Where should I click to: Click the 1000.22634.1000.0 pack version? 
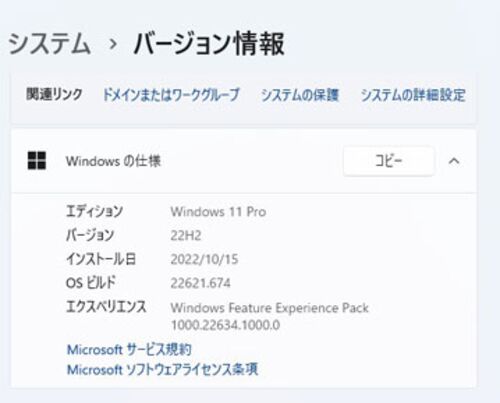coord(225,325)
